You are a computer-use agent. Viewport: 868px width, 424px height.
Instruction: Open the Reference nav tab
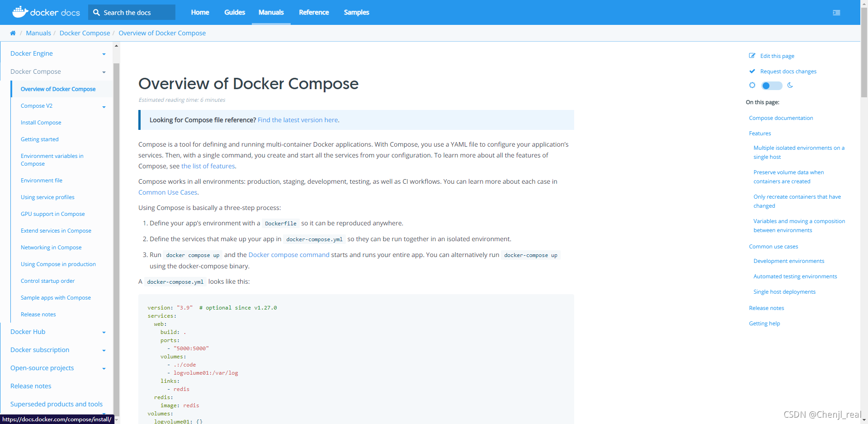[x=314, y=12]
